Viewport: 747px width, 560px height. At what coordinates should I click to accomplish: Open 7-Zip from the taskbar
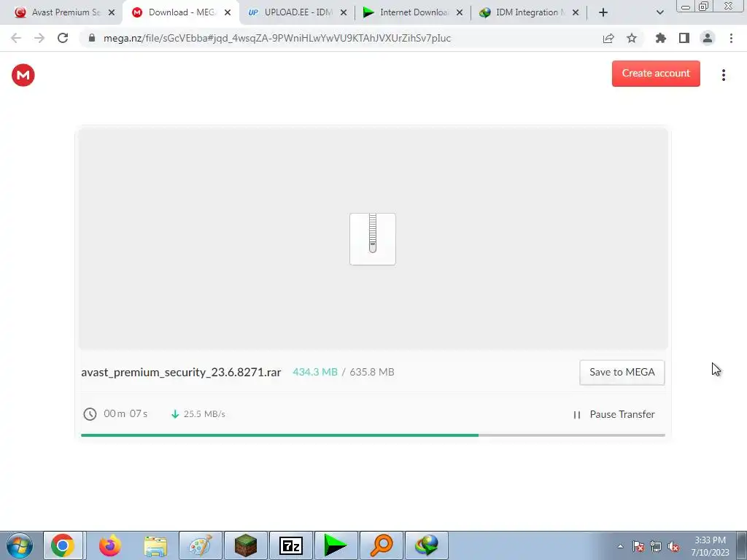pos(290,545)
